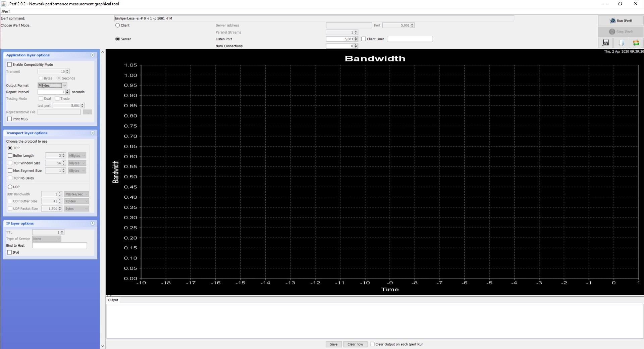Check the Buffer Length option

[x=10, y=156]
